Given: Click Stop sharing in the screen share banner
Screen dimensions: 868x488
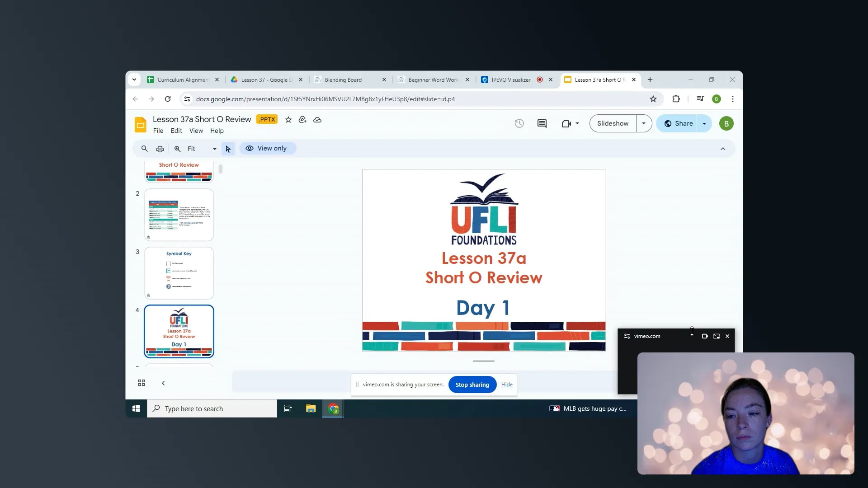Looking at the screenshot, I should click(472, 385).
